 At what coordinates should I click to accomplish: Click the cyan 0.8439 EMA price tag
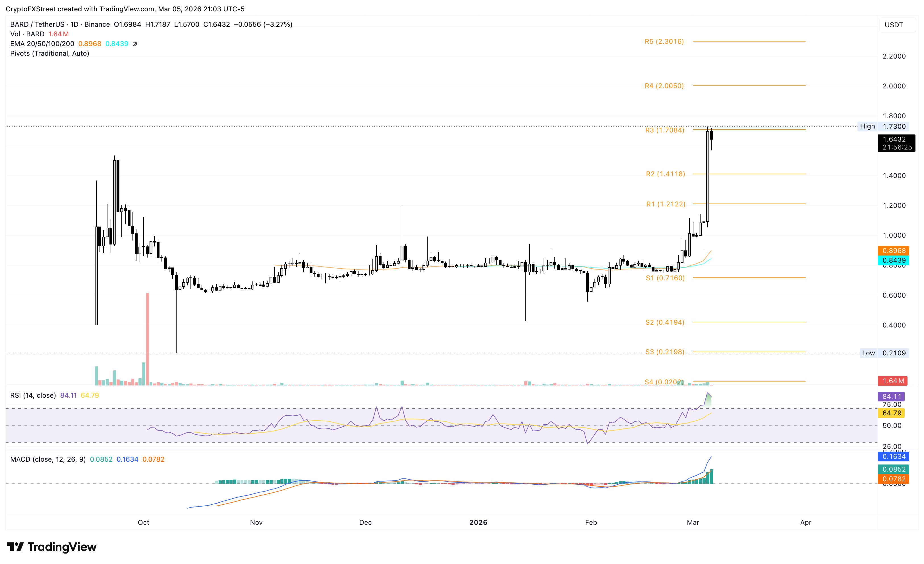pyautogui.click(x=894, y=260)
